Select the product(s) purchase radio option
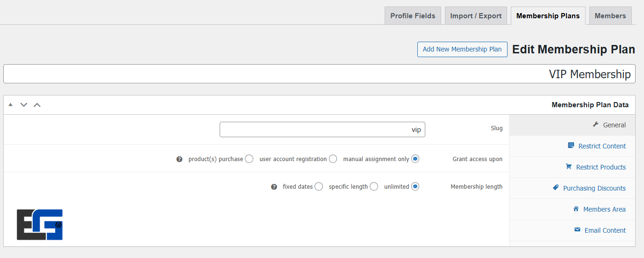 (x=249, y=159)
